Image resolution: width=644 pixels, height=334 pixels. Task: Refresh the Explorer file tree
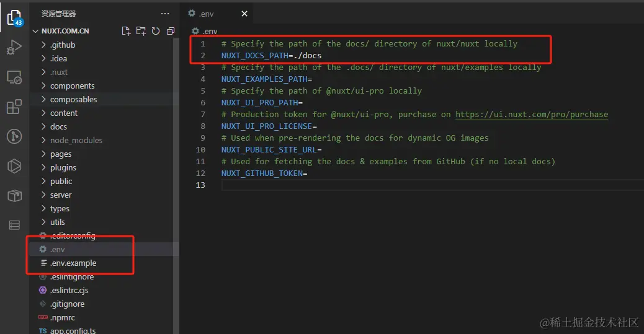pyautogui.click(x=156, y=31)
